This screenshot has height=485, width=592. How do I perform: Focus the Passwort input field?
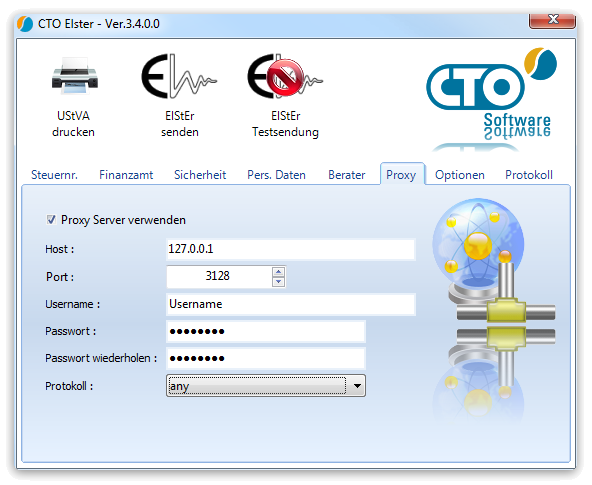click(266, 331)
